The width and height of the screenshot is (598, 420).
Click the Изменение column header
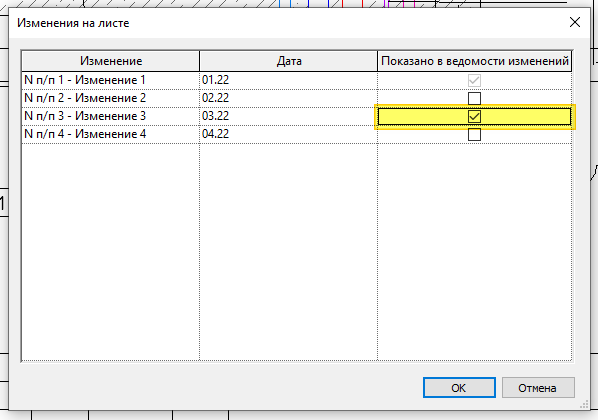(x=111, y=61)
